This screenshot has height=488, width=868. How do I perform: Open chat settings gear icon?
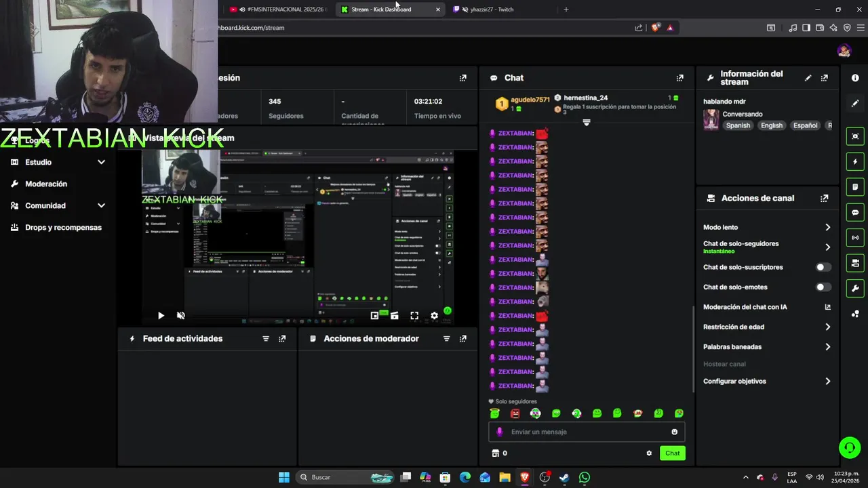coord(649,453)
